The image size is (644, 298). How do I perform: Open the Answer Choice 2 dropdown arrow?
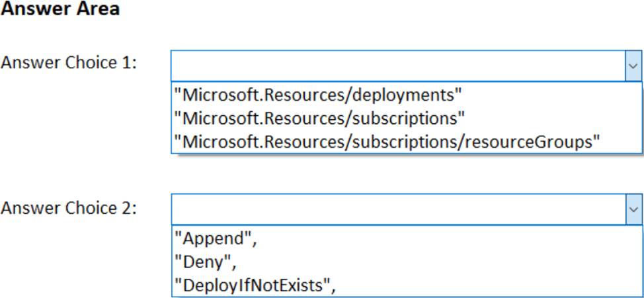pos(633,209)
